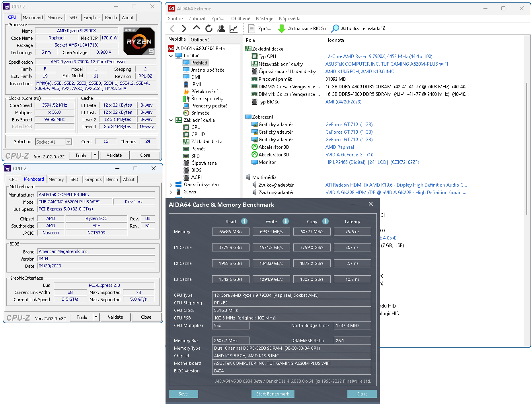This screenshot has height=405, width=532.
Task: Open the Soubor menu
Action: 175,19
